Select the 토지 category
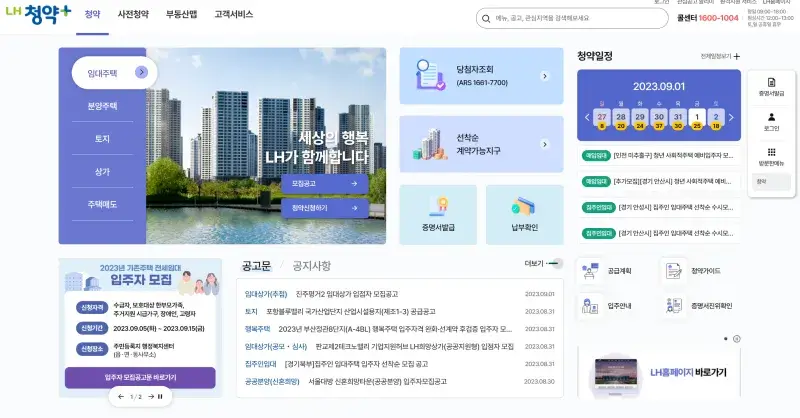Screen dimensions: 800x418 102,139
